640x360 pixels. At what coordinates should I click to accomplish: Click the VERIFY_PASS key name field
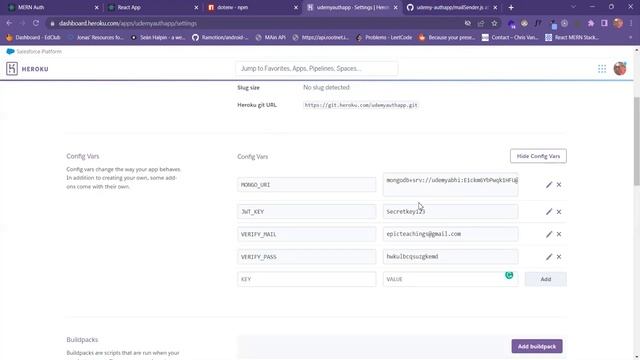[x=307, y=256]
